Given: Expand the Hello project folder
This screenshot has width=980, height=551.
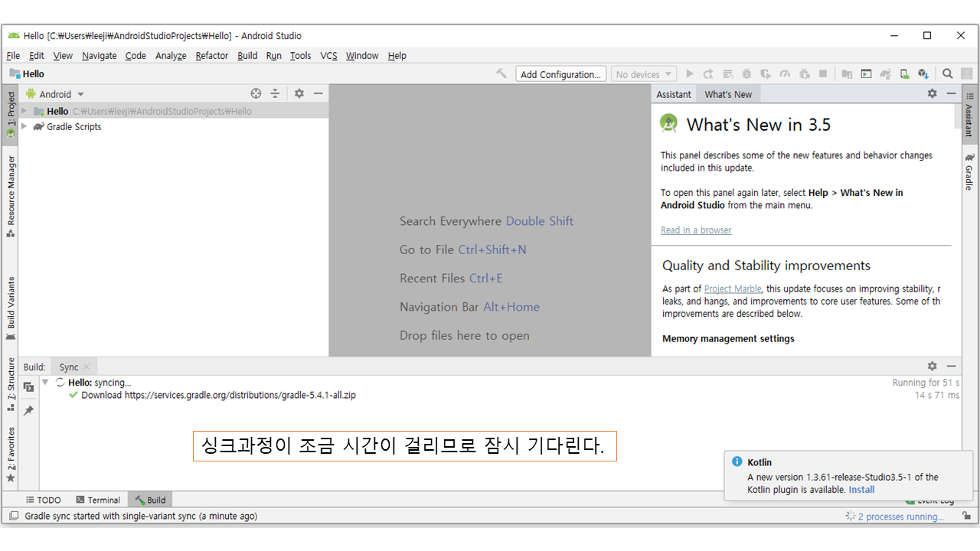Looking at the screenshot, I should pyautogui.click(x=24, y=111).
